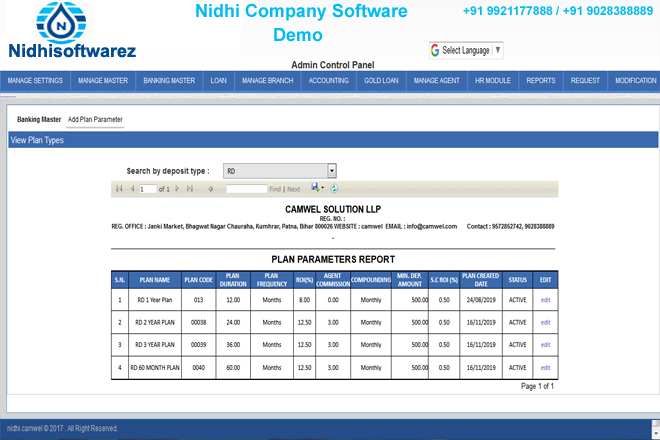The height and width of the screenshot is (440, 660).
Task: Open the HR Module menu
Action: 493,80
